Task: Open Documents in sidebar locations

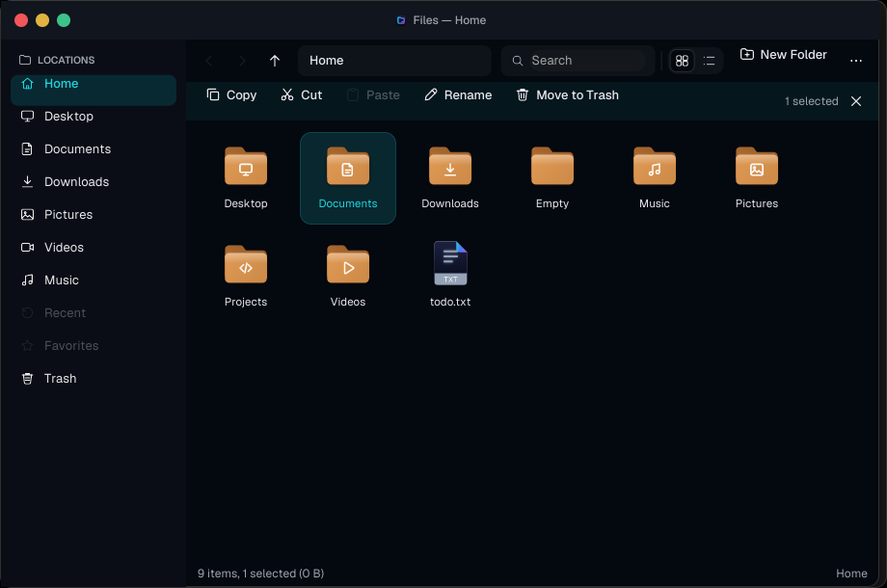Action: coord(94,149)
